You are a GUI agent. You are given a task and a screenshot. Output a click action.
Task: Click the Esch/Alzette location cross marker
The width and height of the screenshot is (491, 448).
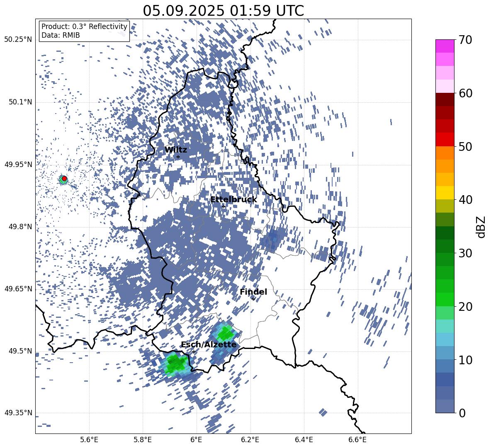(194, 351)
